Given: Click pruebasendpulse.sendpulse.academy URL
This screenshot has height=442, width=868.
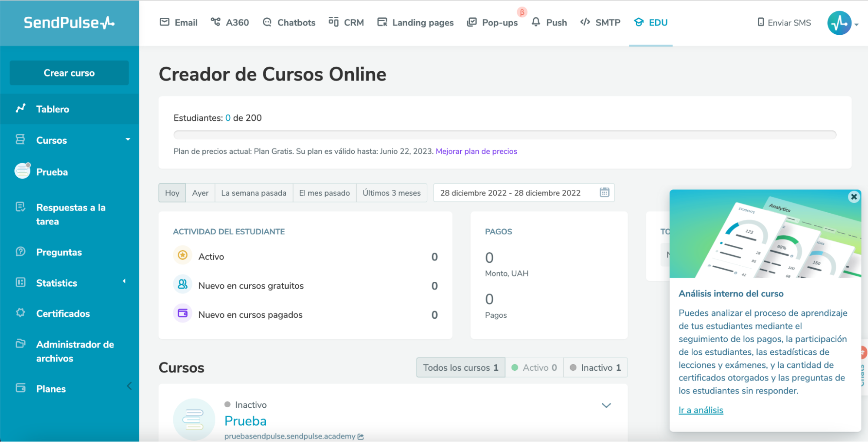Looking at the screenshot, I should coord(290,436).
